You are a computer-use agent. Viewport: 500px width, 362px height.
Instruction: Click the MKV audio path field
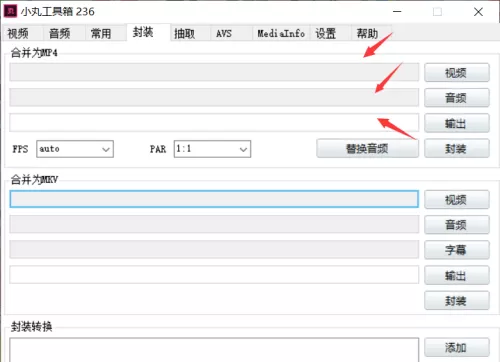(x=214, y=224)
